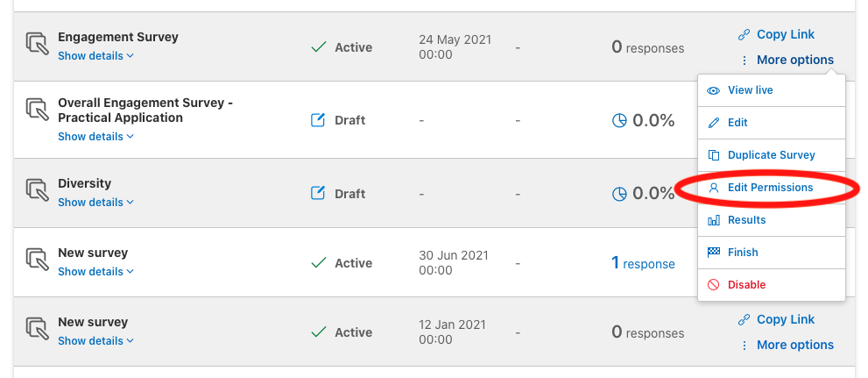Click the Active checkmark for Engagement Survey
868x378 pixels.
click(x=318, y=47)
